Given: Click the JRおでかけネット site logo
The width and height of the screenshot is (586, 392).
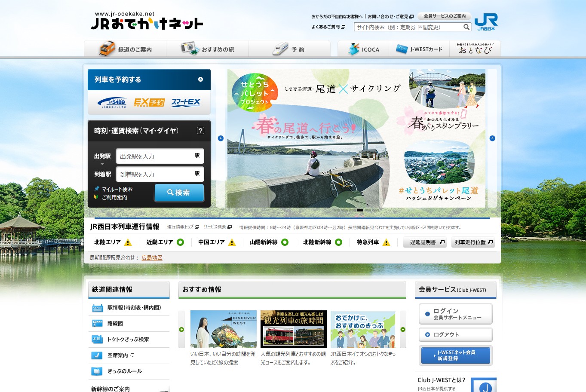Looking at the screenshot, I should (x=147, y=21).
